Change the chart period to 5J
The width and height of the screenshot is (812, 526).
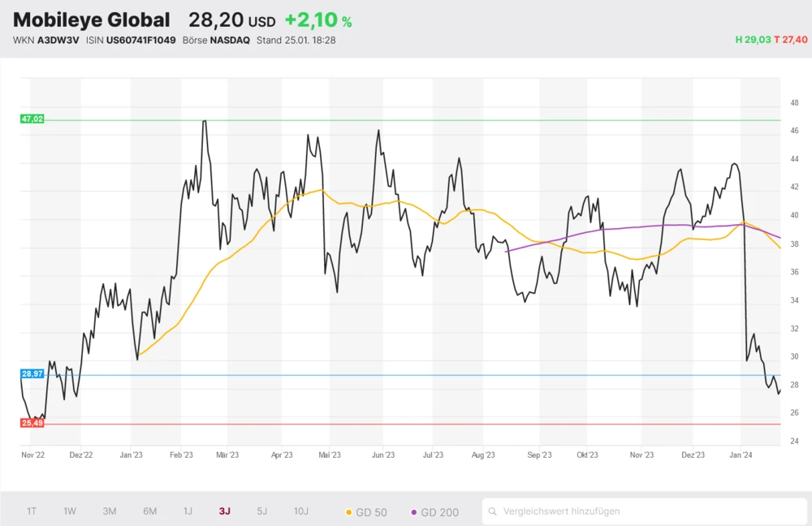261,511
